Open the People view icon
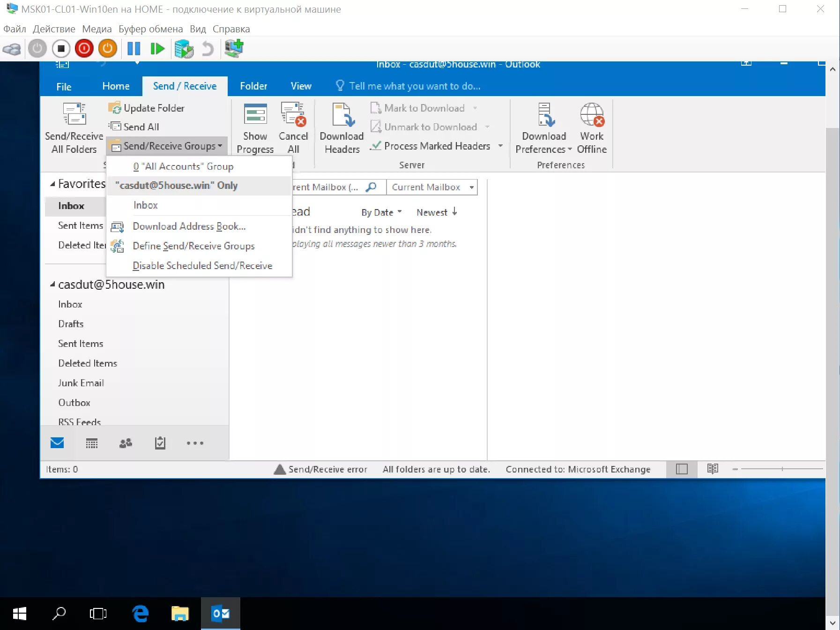The width and height of the screenshot is (840, 630). [126, 443]
